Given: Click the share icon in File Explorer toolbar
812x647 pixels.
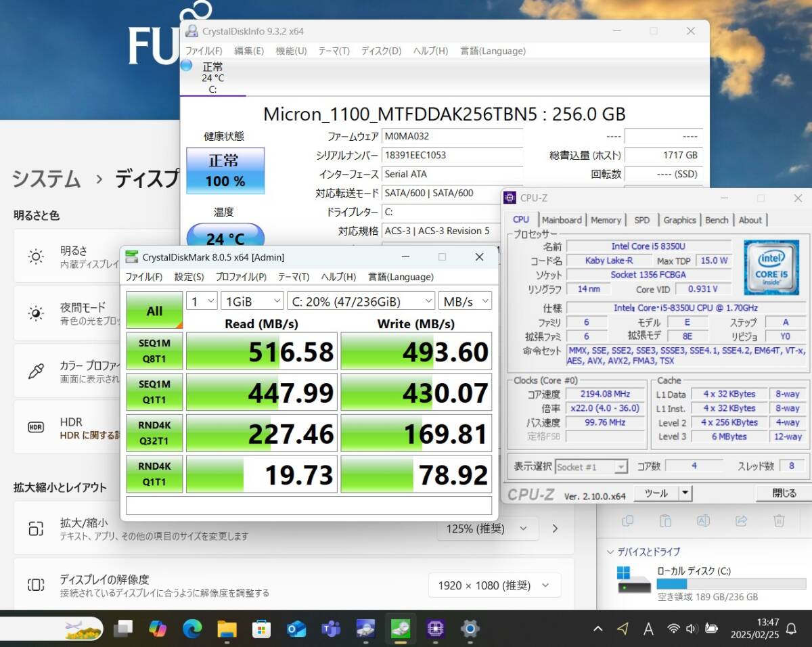Looking at the screenshot, I should (x=741, y=520).
